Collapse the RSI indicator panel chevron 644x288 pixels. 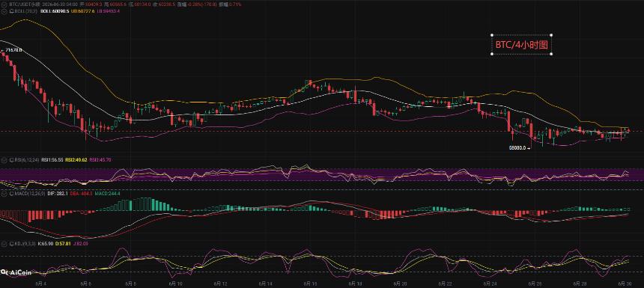3,159
